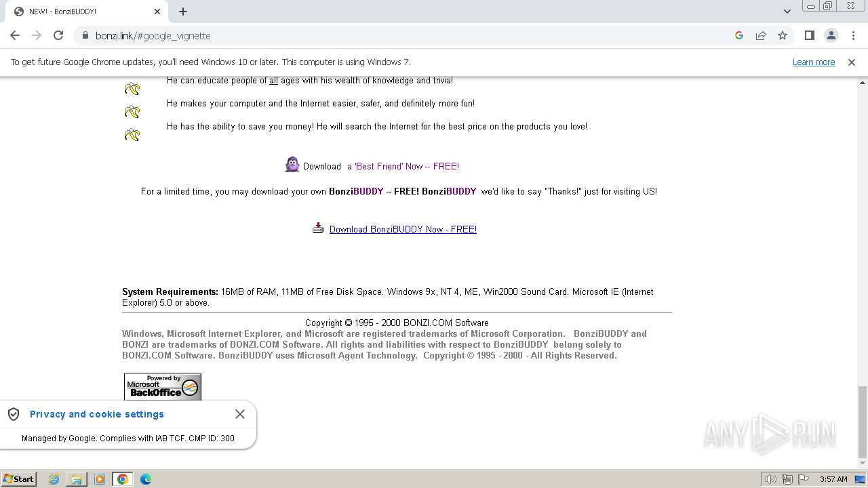Open Microsoft Edge from taskbar
Viewport: 868px width, 488px height.
(146, 479)
